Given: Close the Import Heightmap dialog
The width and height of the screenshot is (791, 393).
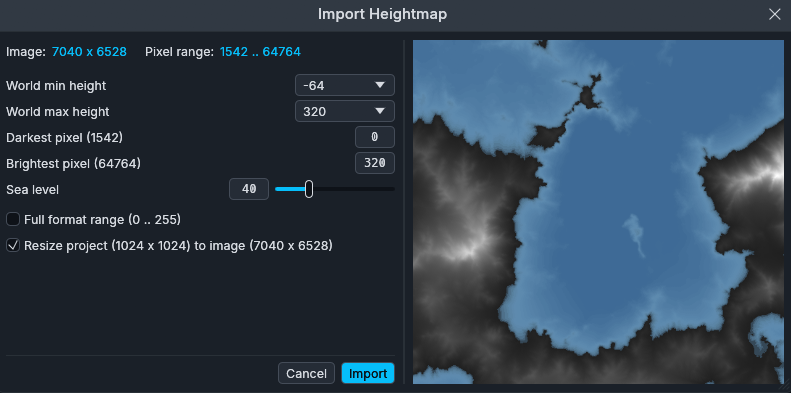Looking at the screenshot, I should [x=774, y=14].
